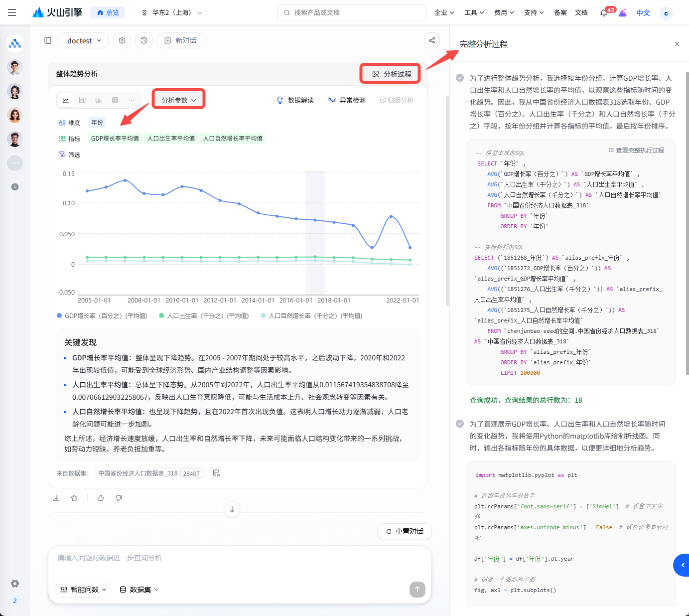This screenshot has width=689, height=616.
Task: Open the 工具 menu
Action: click(x=474, y=12)
